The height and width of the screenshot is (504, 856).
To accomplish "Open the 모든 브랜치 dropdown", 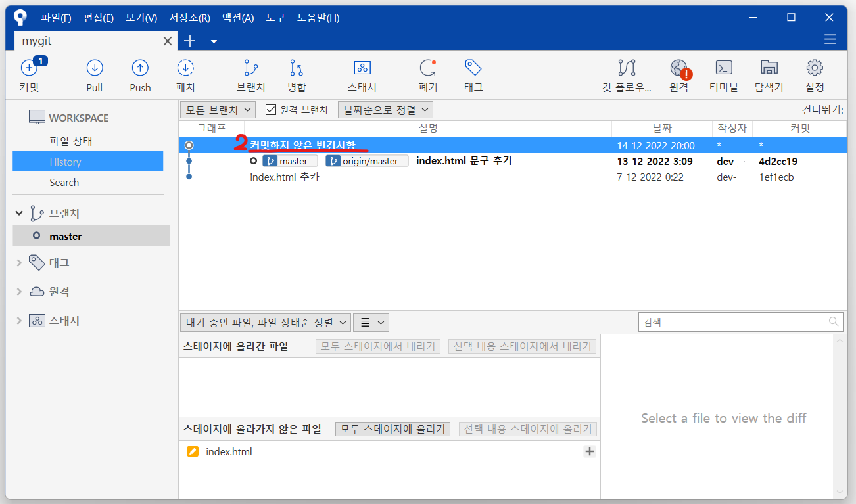I will (218, 110).
